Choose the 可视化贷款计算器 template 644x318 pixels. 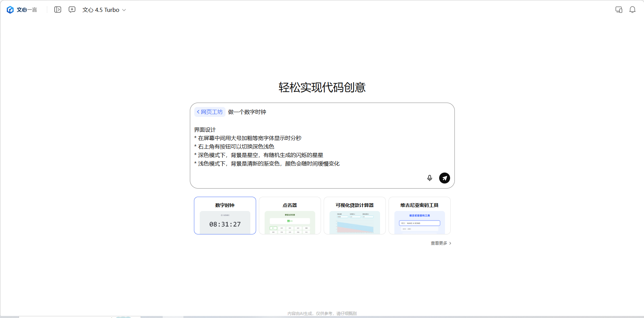pos(355,215)
